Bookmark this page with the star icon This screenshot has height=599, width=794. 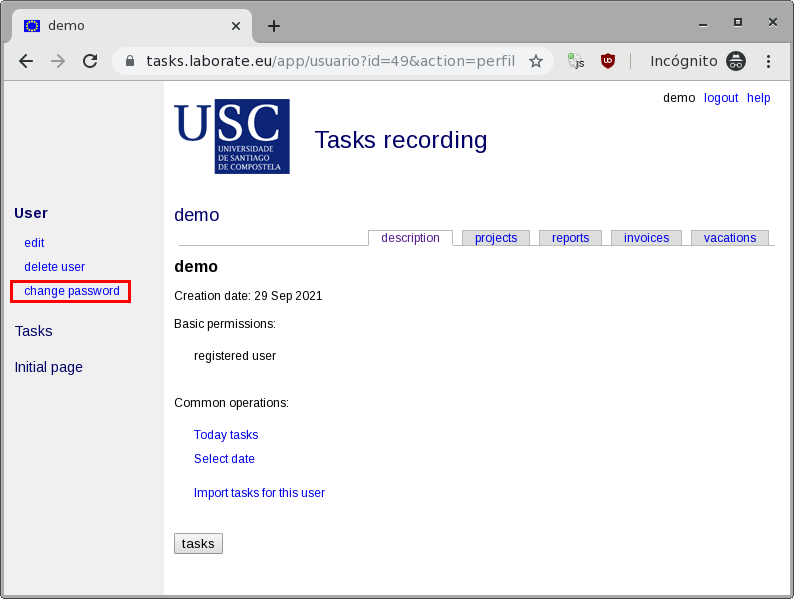click(536, 61)
